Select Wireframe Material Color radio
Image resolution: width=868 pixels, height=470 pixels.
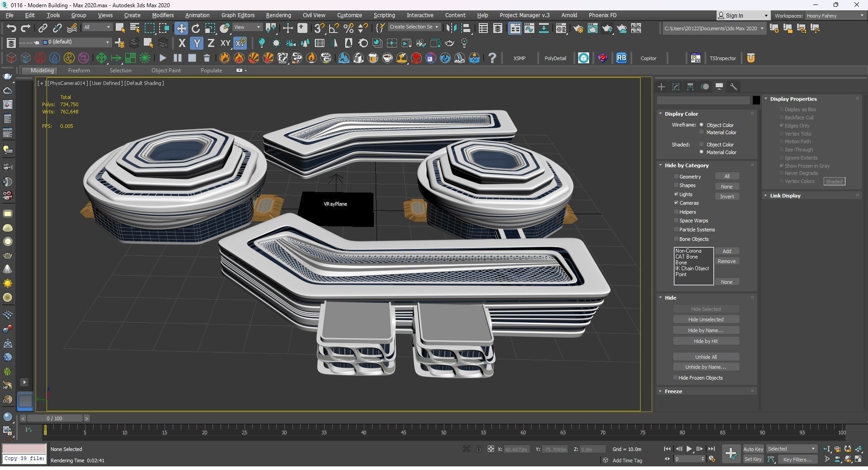click(x=702, y=132)
